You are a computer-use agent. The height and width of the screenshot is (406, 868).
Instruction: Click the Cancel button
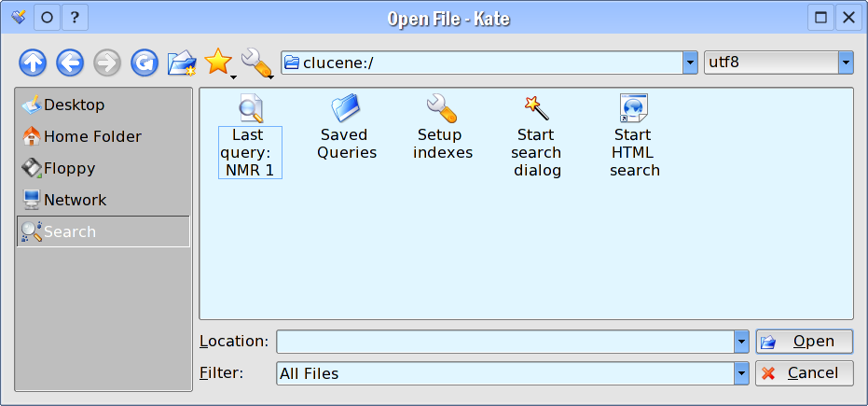coord(805,373)
